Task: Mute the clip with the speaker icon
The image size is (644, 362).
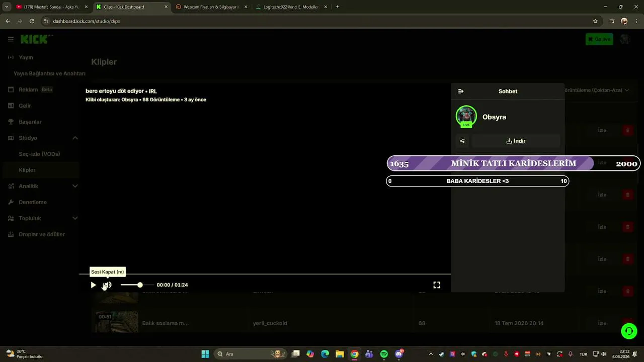Action: coord(107,285)
